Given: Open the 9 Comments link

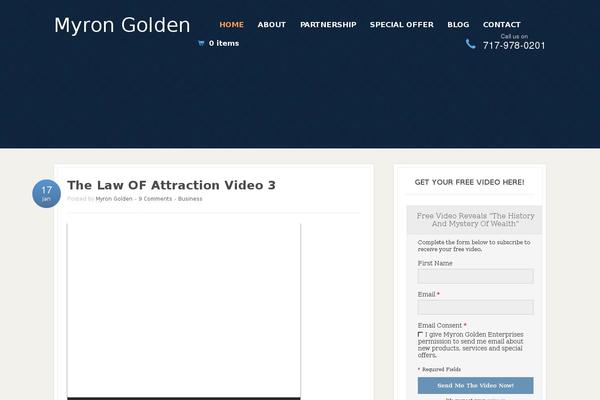Looking at the screenshot, I should pos(155,199).
